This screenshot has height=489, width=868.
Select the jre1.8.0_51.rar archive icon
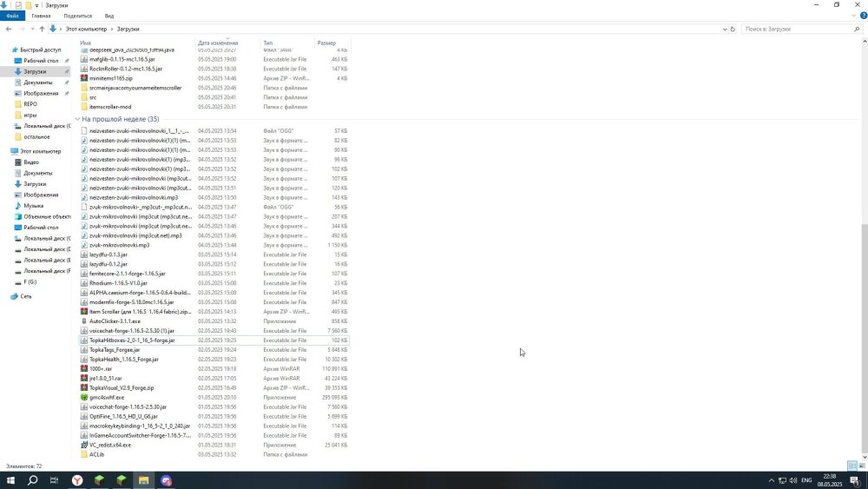[84, 378]
